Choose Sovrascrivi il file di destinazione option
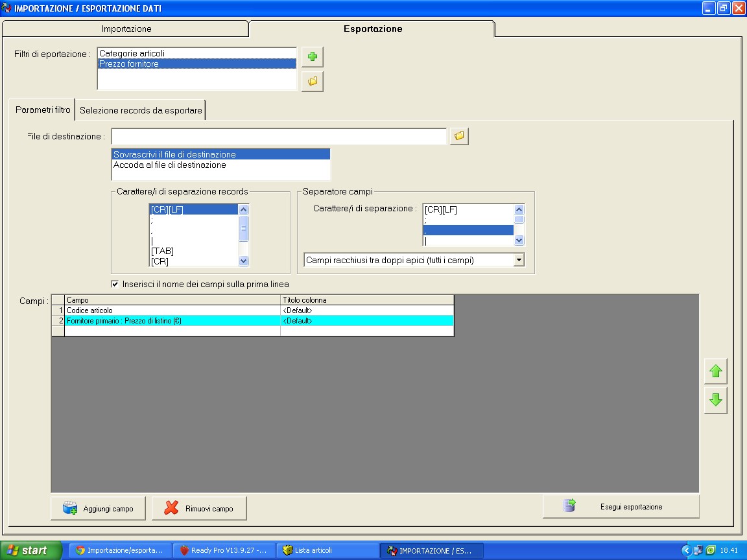 [220, 154]
